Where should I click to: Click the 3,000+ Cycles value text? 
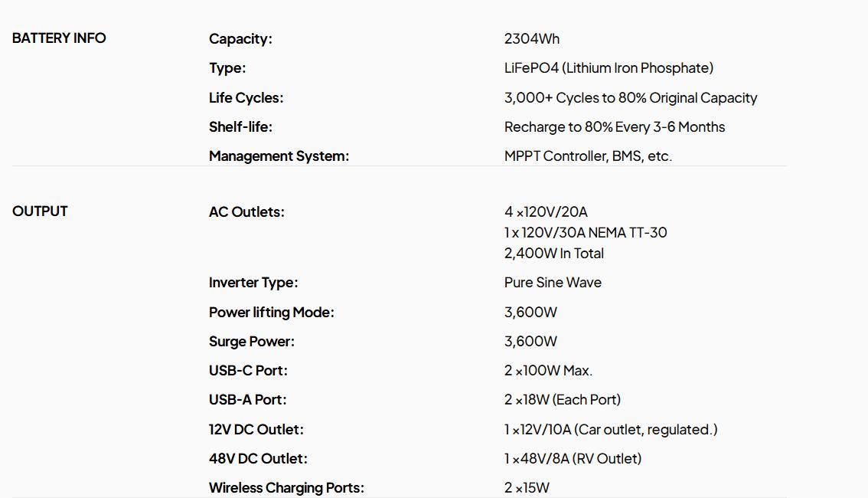(630, 98)
